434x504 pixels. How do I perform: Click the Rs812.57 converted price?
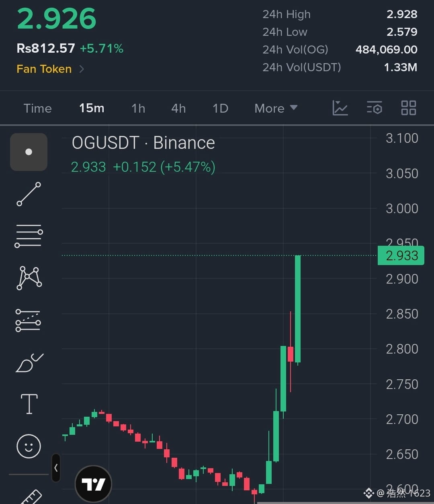(46, 49)
